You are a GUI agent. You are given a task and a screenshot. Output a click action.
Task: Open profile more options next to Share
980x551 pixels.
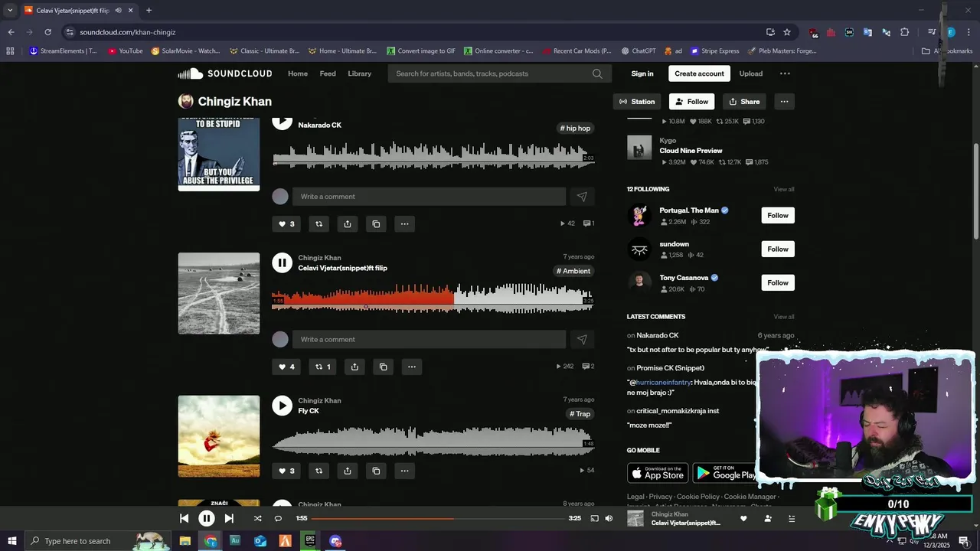click(x=784, y=101)
